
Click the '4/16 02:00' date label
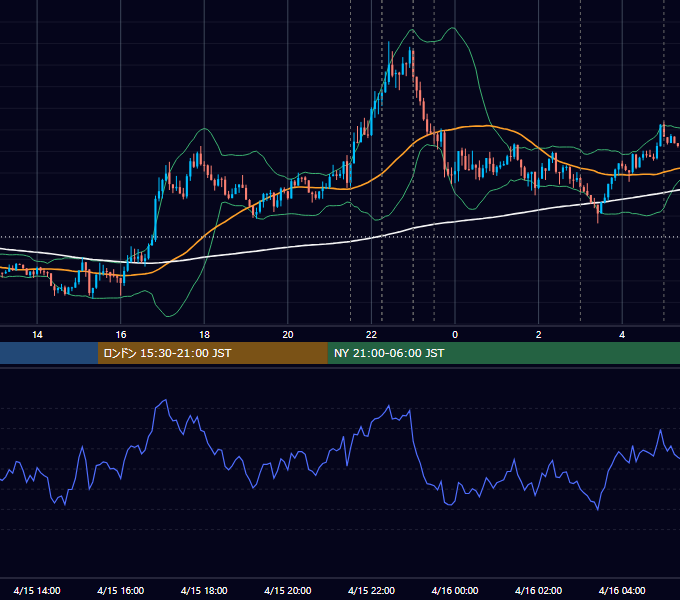539,590
